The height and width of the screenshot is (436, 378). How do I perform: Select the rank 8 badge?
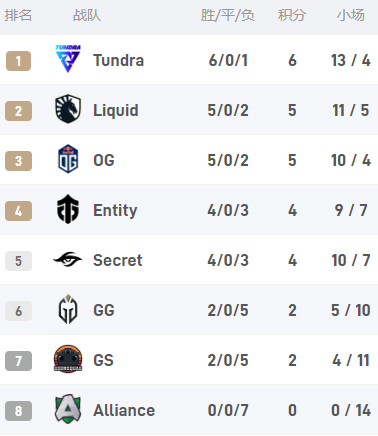point(18,411)
